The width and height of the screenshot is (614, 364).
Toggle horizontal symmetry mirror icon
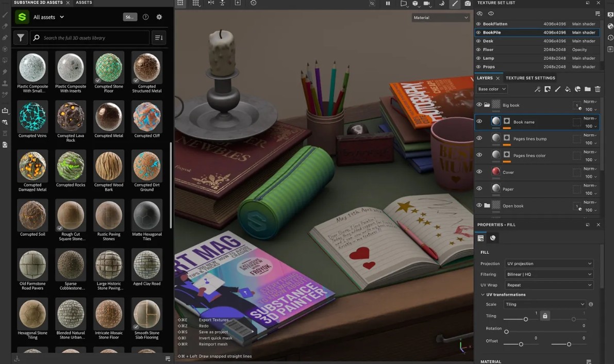211,3
